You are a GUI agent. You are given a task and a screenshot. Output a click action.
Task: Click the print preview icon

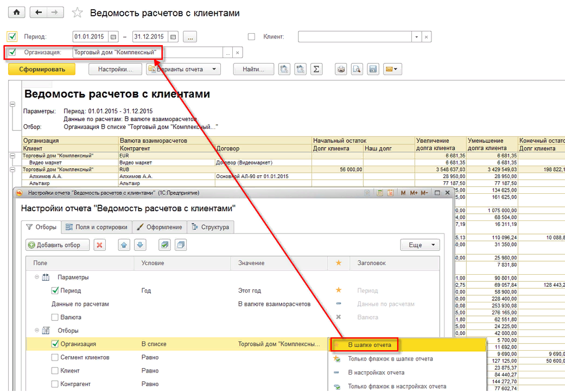(357, 69)
